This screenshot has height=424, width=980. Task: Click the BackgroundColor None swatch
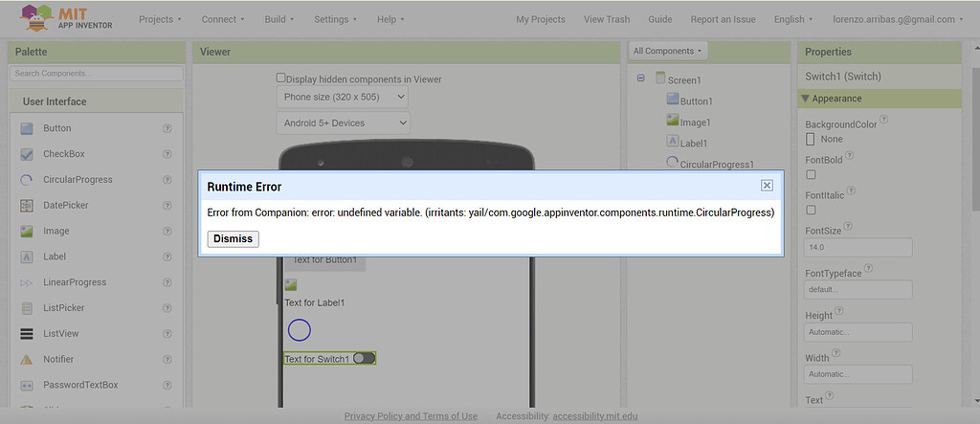click(811, 140)
